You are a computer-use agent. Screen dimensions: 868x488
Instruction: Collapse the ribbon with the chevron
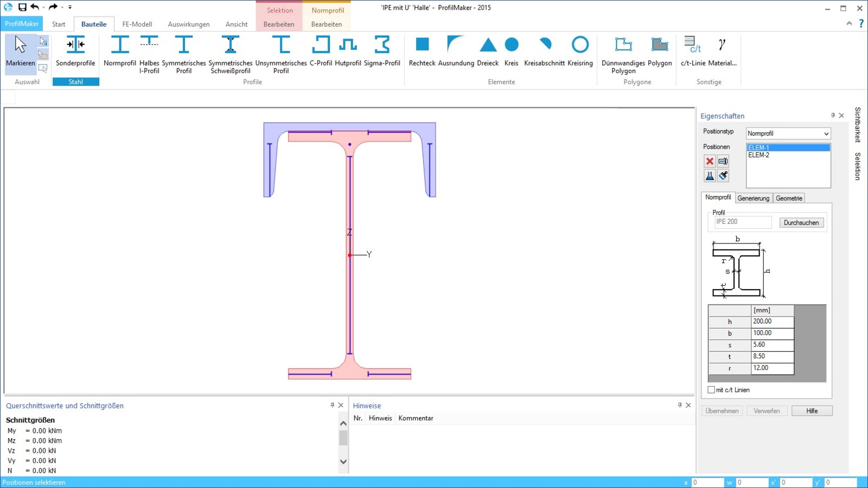[849, 23]
